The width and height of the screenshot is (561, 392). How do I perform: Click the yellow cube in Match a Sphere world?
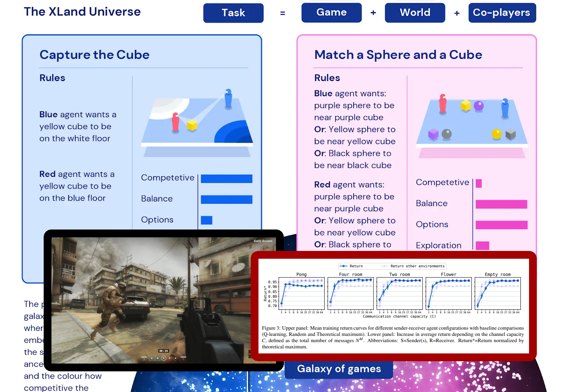(x=465, y=106)
